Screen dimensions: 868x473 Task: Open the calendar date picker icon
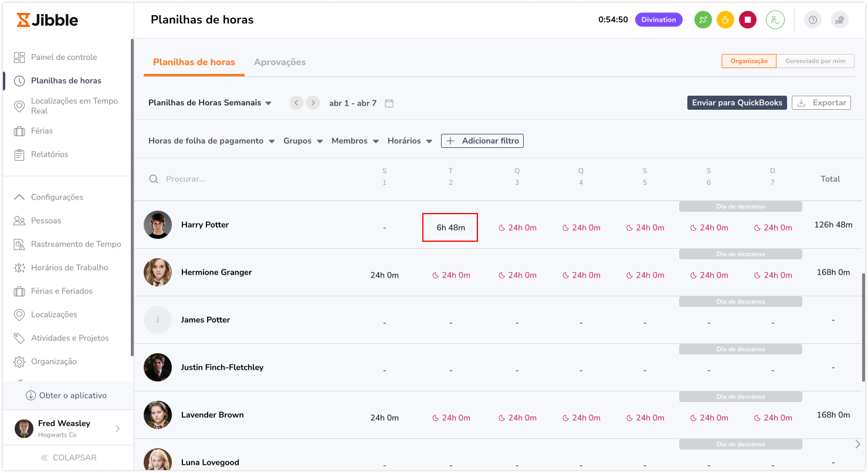(x=389, y=103)
